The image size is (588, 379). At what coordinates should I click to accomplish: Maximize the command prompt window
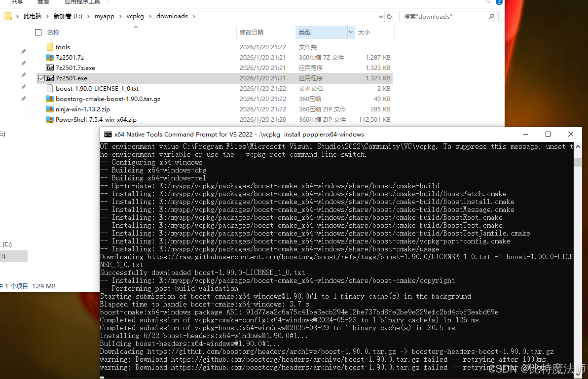[548, 134]
